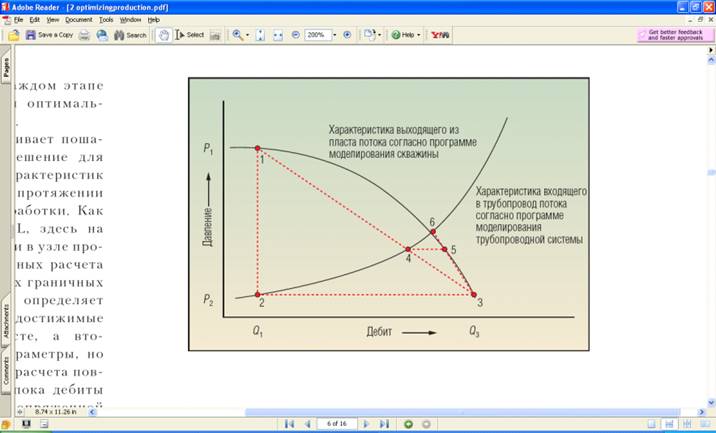Click the Snapshot tool camera icon
The width and height of the screenshot is (716, 433).
(x=217, y=35)
